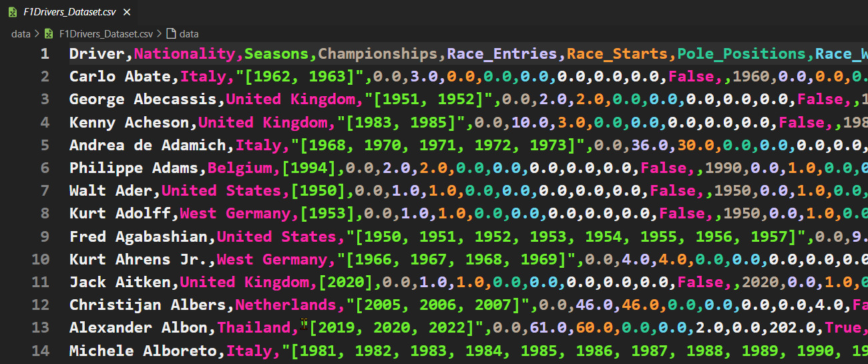
Task: Click the [1994] seasons value for Philippe Adams
Action: pyautogui.click(x=313, y=168)
